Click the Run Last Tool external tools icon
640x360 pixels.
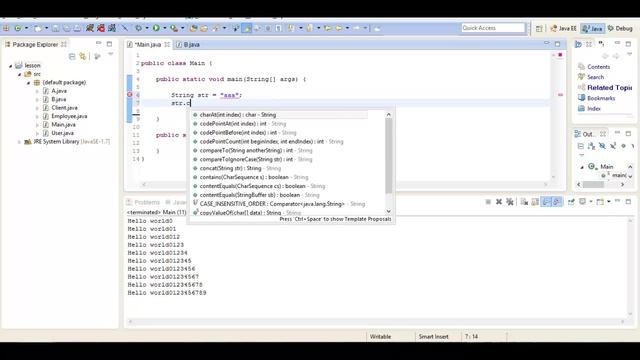(174, 28)
